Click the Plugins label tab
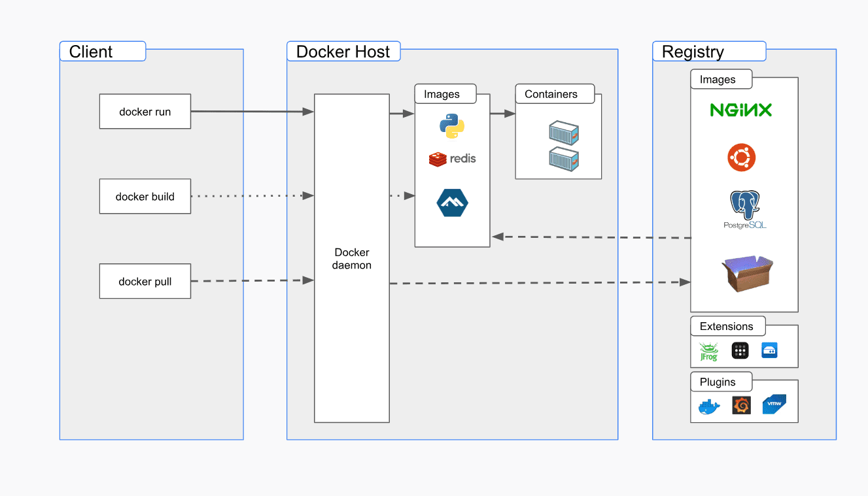The height and width of the screenshot is (496, 868). click(721, 382)
